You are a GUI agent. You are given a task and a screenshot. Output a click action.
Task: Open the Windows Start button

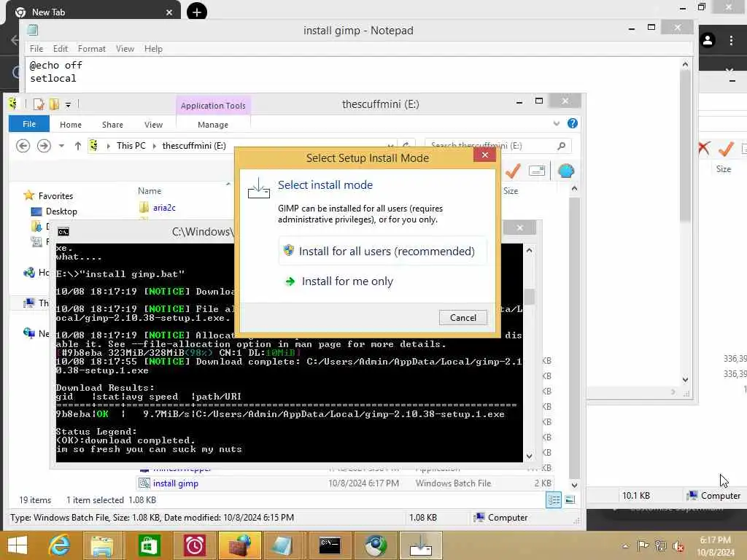click(x=18, y=545)
